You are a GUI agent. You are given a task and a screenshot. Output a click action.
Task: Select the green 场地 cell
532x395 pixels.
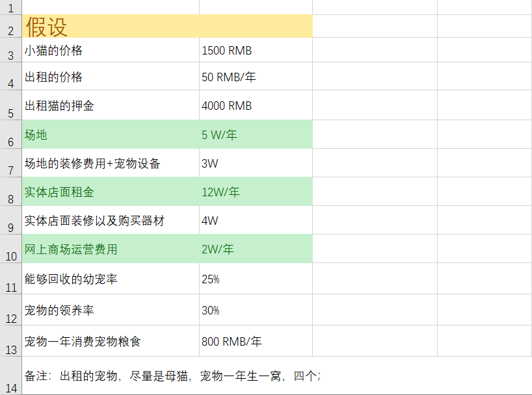pos(36,135)
